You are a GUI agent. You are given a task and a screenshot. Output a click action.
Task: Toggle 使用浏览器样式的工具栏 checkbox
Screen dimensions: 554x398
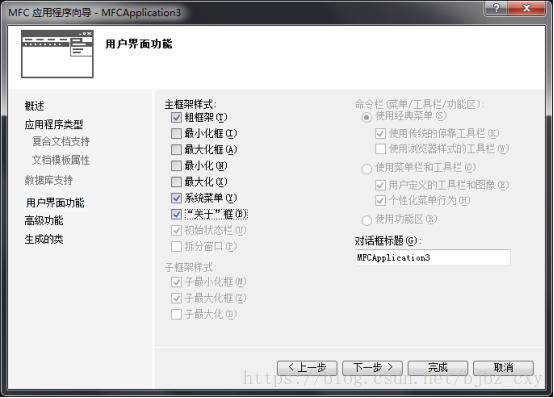380,149
